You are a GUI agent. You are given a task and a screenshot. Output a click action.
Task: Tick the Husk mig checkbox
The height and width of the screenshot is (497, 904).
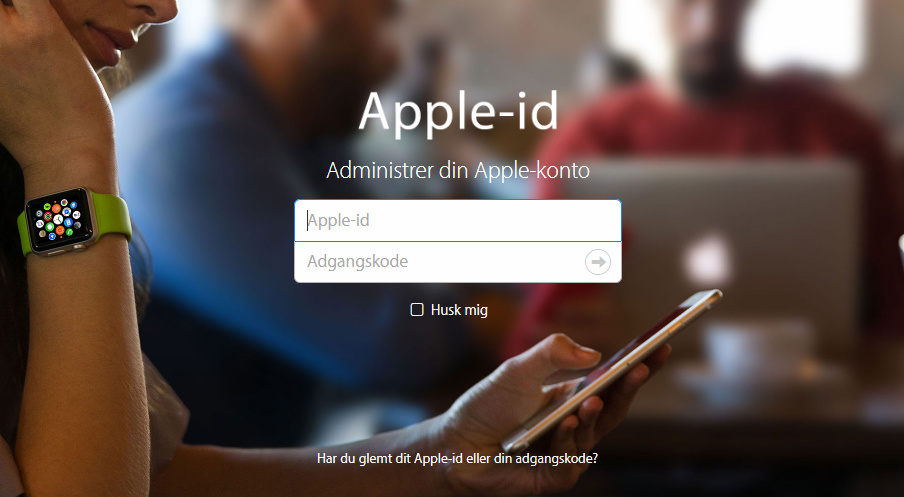pyautogui.click(x=417, y=310)
